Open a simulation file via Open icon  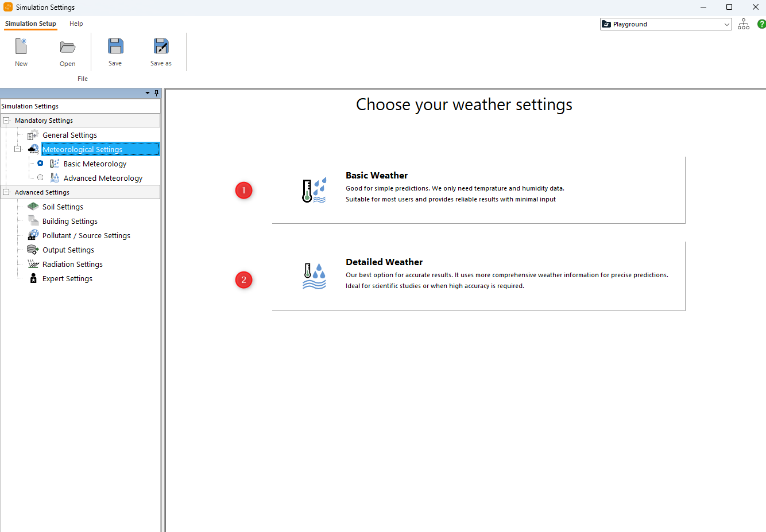[x=67, y=47]
